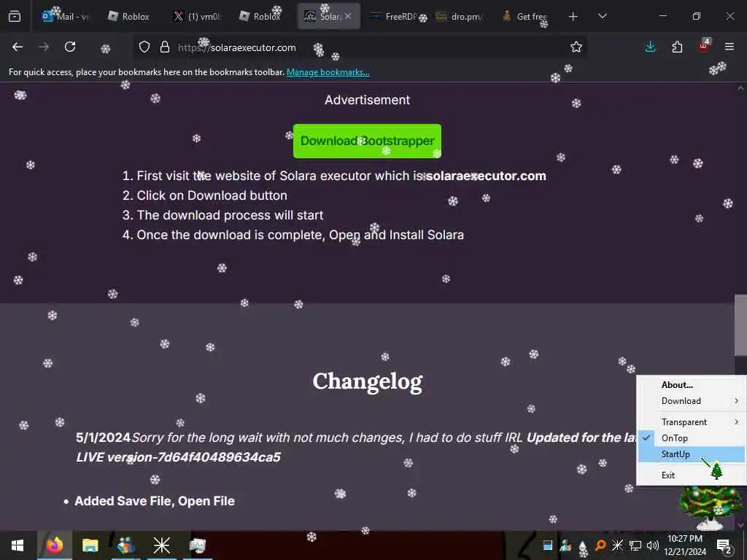Click the Advertisement label
This screenshot has height=560, width=747.
coord(368,100)
